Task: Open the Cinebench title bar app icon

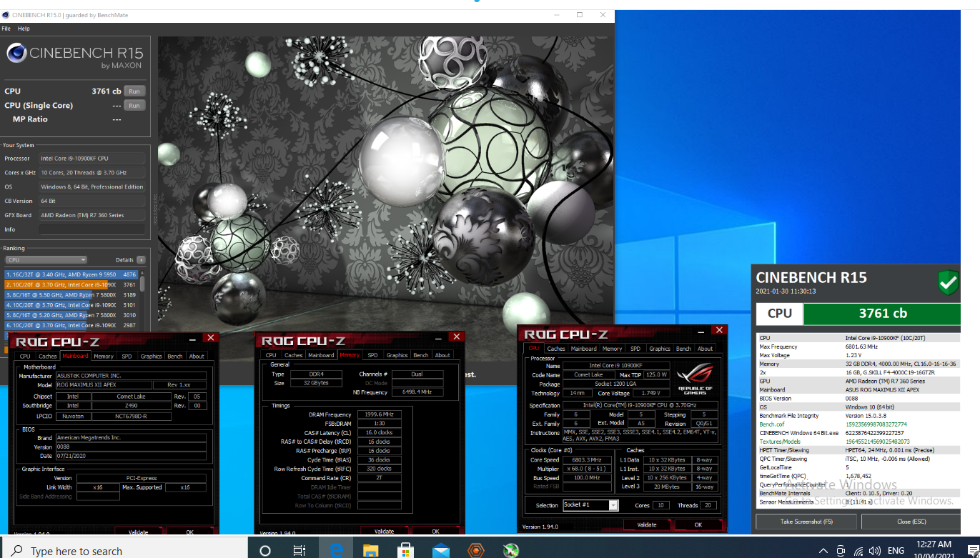Action: coord(6,14)
